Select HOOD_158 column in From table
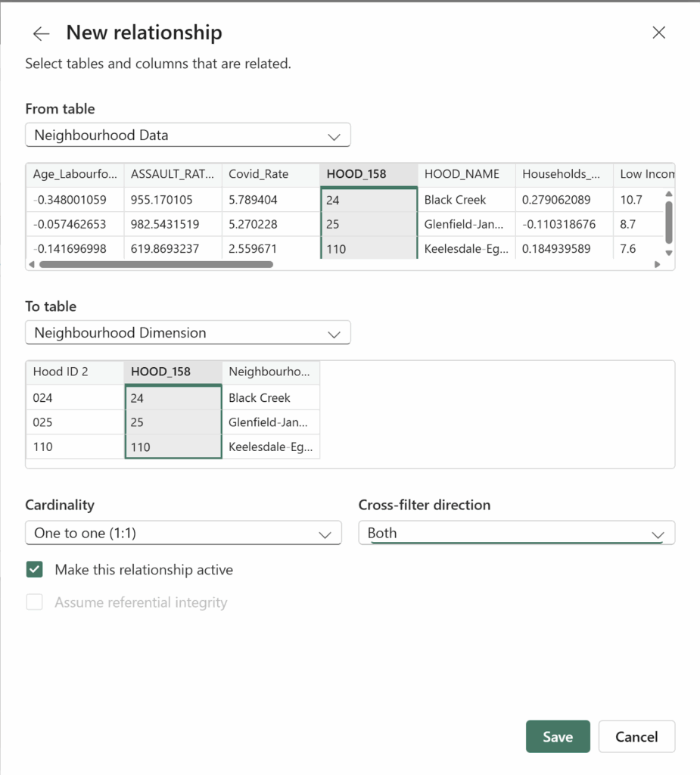This screenshot has height=775, width=700. (x=368, y=174)
